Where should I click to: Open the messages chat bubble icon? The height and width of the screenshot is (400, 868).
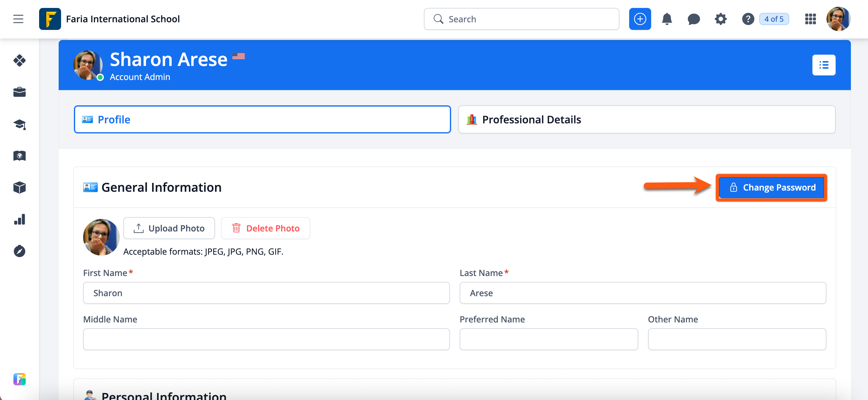[x=694, y=19]
